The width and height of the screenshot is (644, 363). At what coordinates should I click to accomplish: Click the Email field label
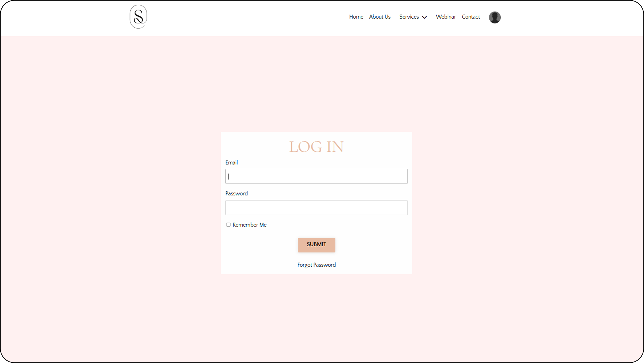click(231, 163)
